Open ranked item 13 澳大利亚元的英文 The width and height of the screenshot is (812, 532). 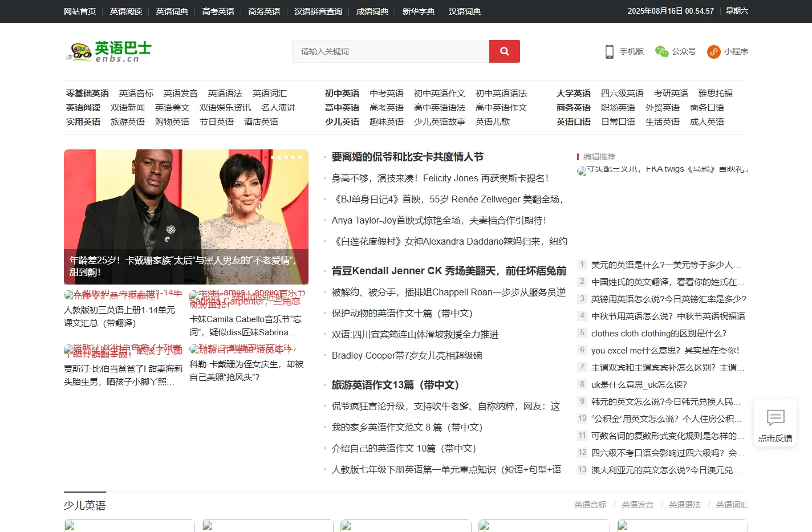click(x=666, y=470)
